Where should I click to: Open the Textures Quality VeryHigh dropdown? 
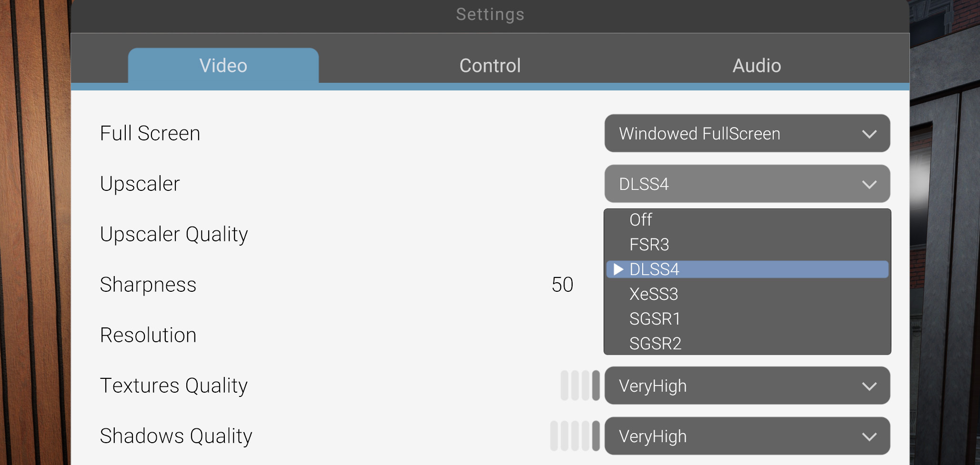coord(747,386)
